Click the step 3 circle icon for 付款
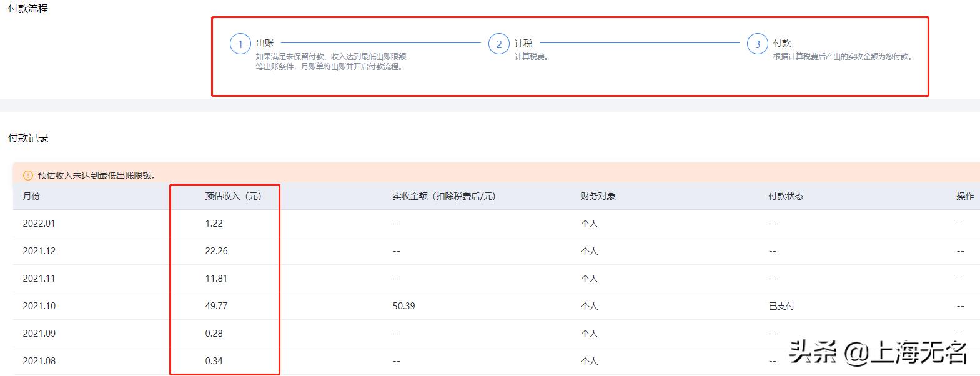The height and width of the screenshot is (376, 980). pyautogui.click(x=758, y=44)
